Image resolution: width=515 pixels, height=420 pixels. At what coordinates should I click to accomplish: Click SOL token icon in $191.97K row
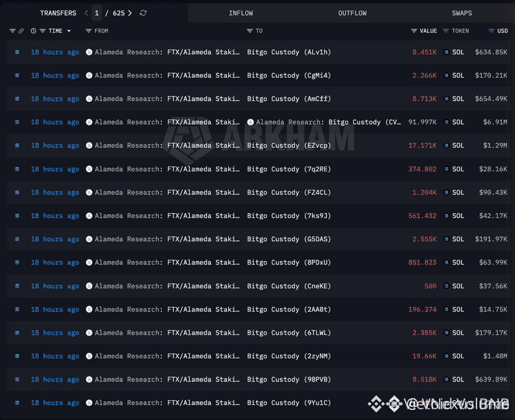coord(447,239)
